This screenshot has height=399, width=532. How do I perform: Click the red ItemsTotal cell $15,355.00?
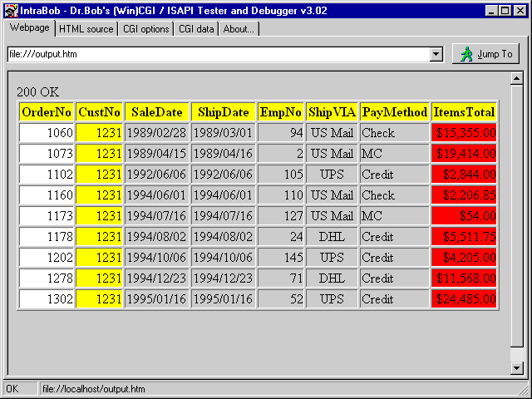(464, 132)
